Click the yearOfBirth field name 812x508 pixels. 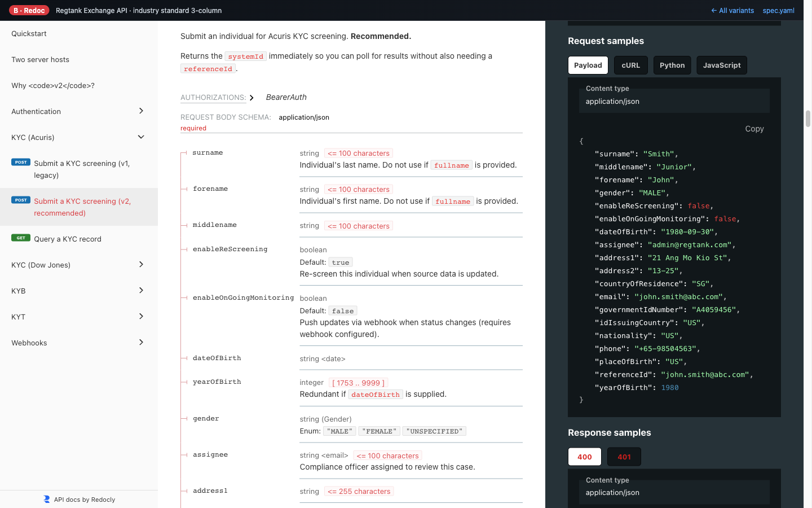[217, 382]
